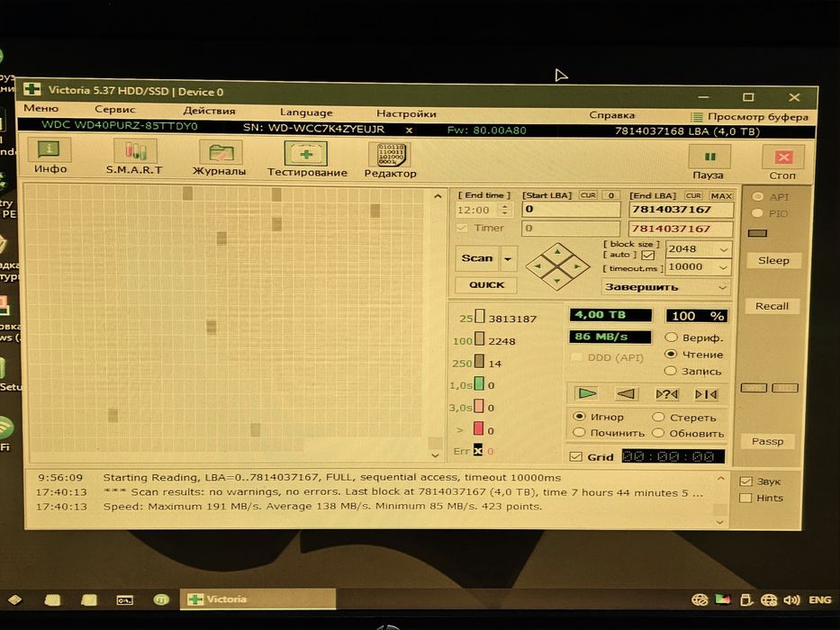Screen dimensions: 840x630
Task: Open the Victoria taskbar button
Action: click(258, 598)
